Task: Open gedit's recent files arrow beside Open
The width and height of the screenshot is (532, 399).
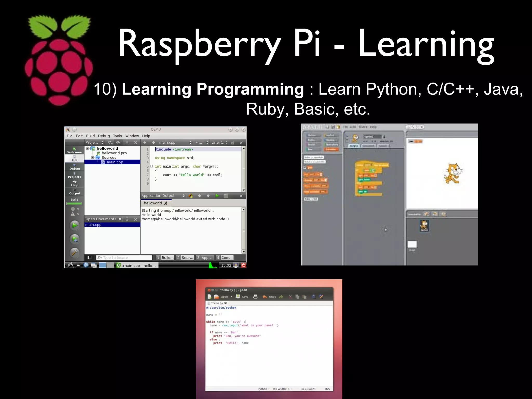Action: tap(231, 297)
